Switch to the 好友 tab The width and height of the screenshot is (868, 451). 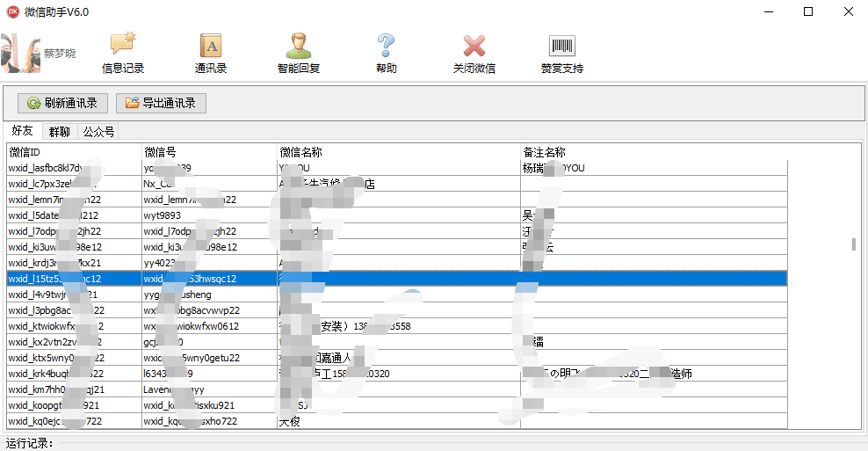coord(22,132)
